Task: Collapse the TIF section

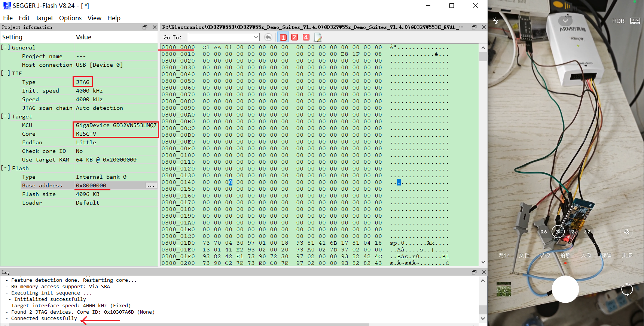Action: pos(5,73)
